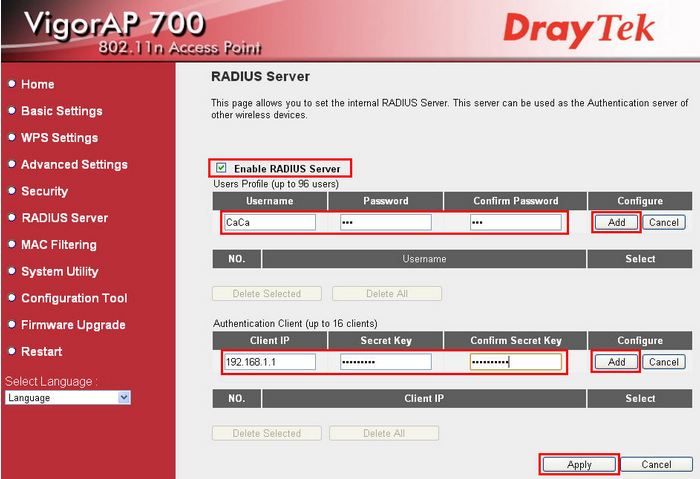Click the Username field containing CaCa
The image size is (700, 479).
pyautogui.click(x=270, y=222)
